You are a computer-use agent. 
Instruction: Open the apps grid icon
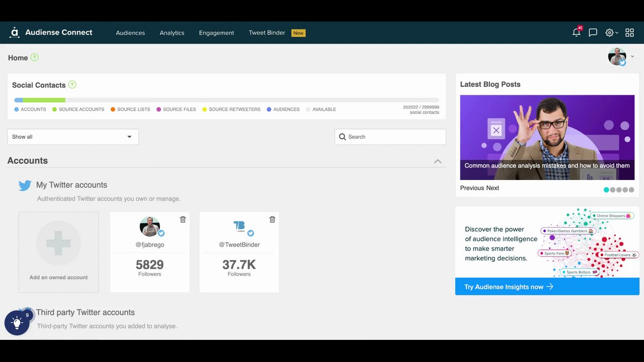[x=629, y=33]
